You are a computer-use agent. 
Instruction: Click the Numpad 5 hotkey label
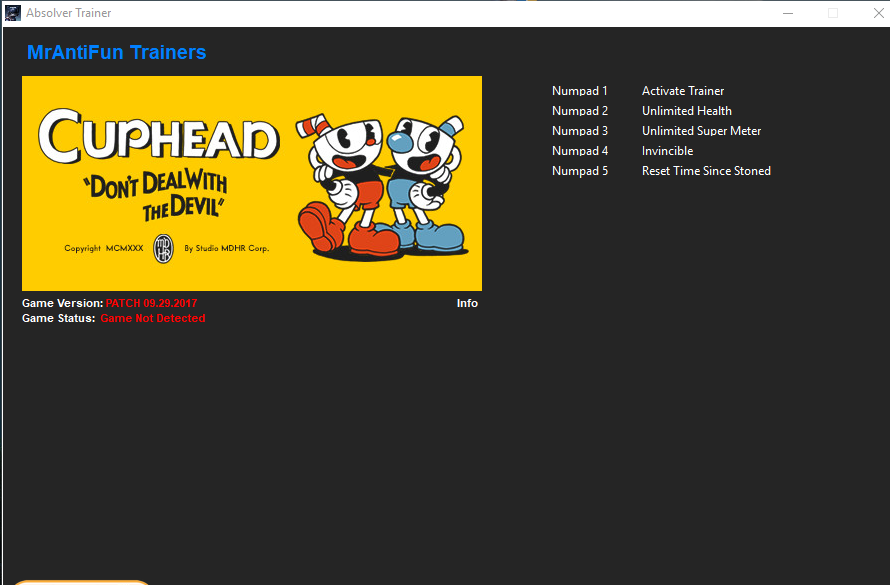pyautogui.click(x=580, y=170)
